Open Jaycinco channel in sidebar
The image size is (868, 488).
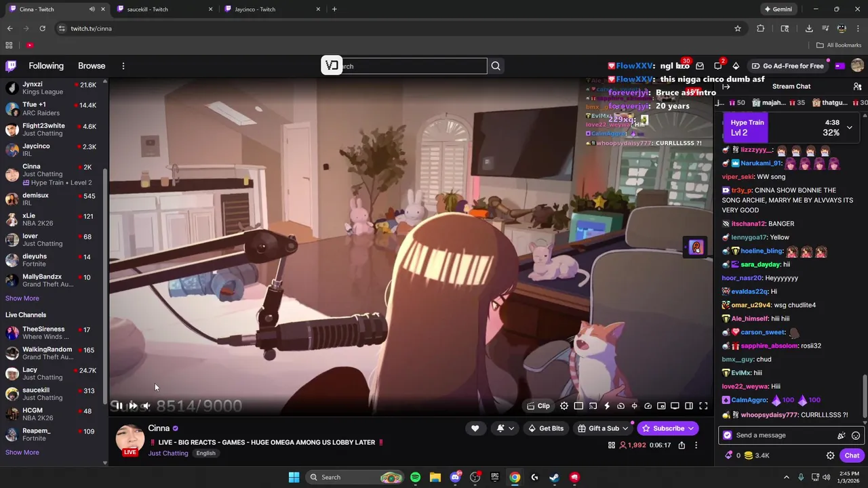(54, 150)
